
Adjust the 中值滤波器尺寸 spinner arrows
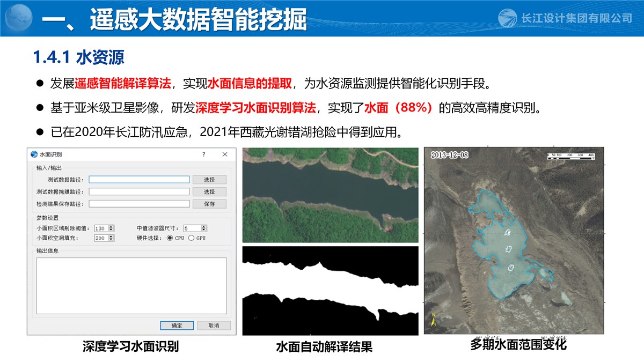pyautogui.click(x=203, y=228)
